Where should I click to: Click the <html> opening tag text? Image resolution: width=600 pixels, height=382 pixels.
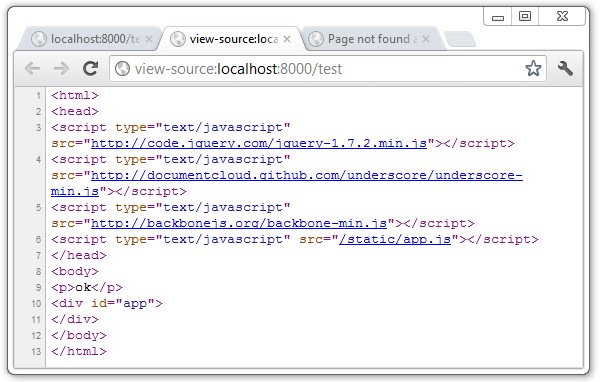coord(75,95)
